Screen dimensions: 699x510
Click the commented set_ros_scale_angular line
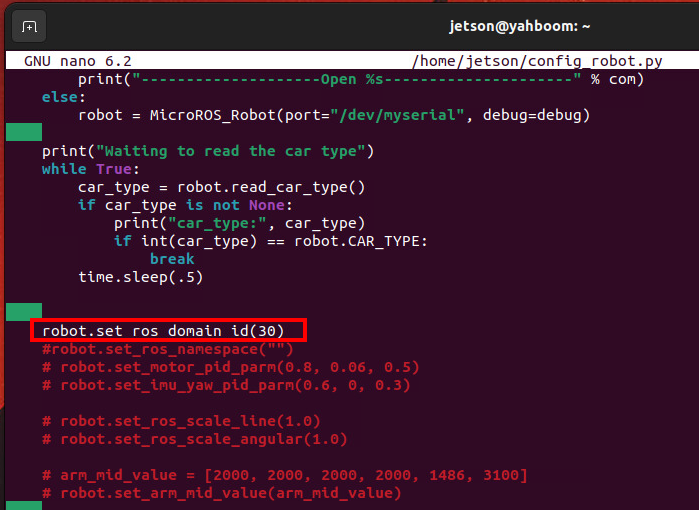(194, 439)
